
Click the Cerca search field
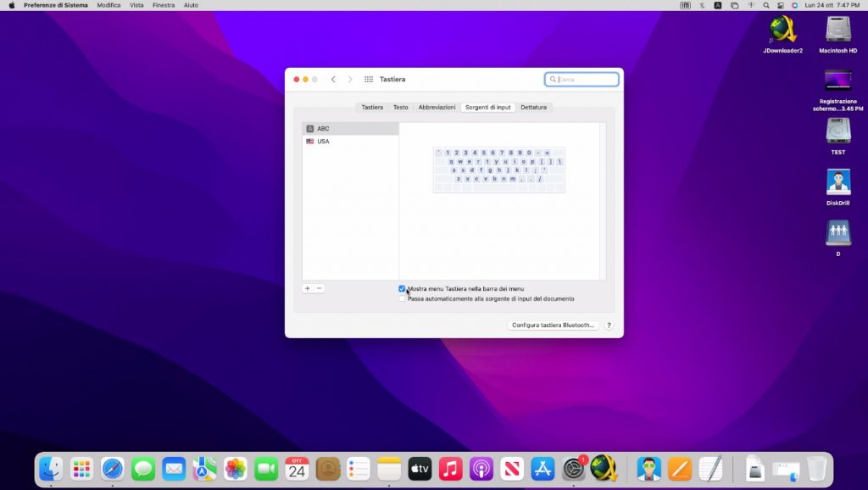point(587,79)
